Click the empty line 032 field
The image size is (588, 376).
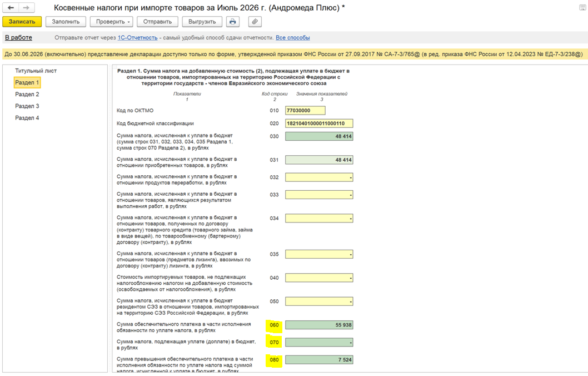(x=319, y=177)
